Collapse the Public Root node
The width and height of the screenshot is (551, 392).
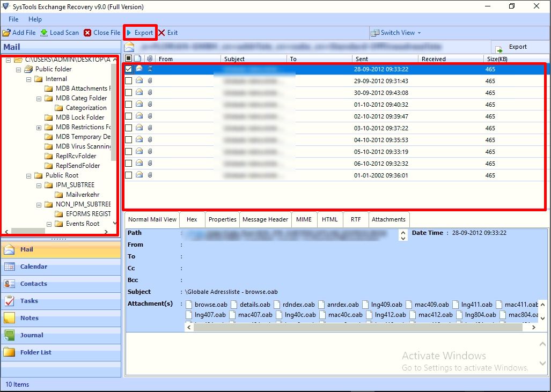point(29,176)
